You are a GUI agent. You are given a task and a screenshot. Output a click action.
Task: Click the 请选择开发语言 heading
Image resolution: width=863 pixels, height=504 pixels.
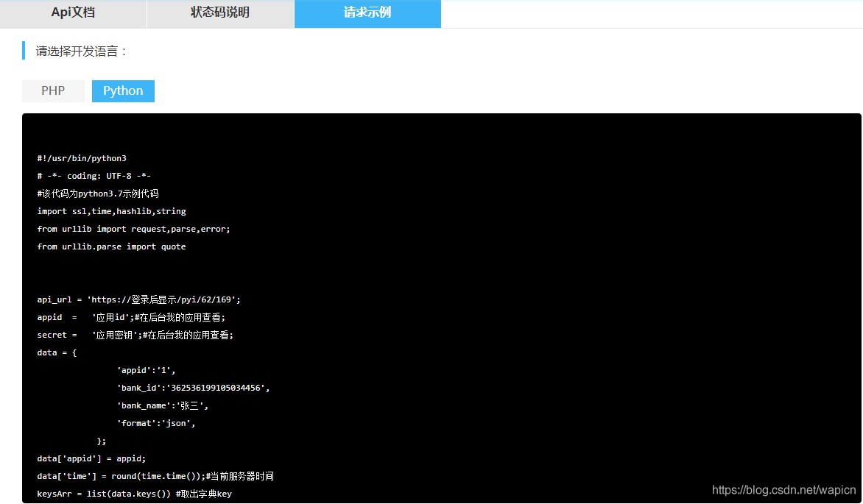click(x=82, y=52)
